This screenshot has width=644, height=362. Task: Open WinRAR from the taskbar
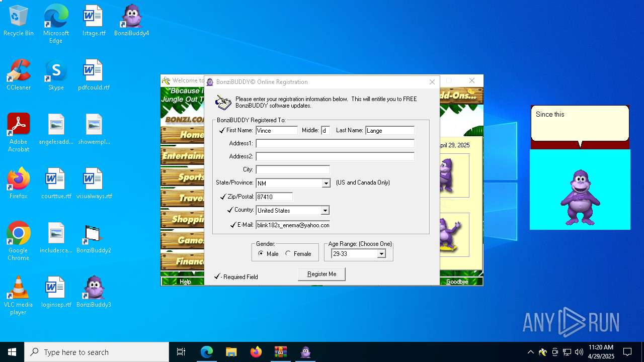pos(280,352)
